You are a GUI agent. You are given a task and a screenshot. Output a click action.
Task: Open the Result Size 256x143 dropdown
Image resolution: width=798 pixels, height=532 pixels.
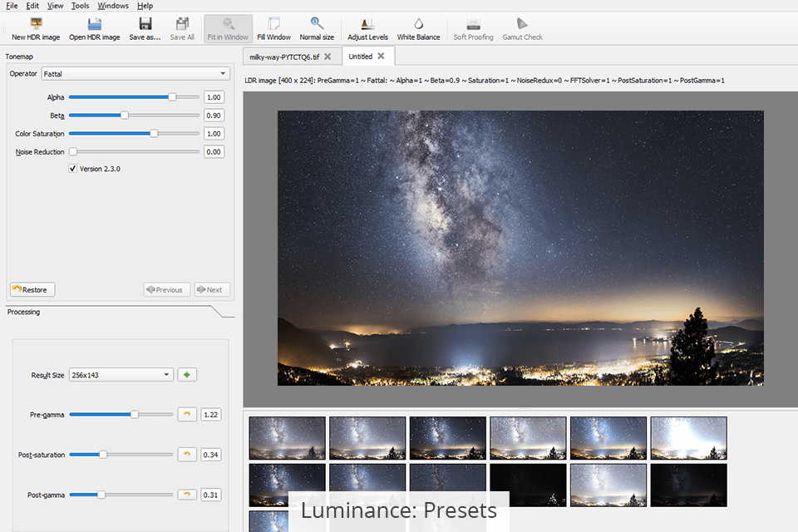click(x=121, y=375)
